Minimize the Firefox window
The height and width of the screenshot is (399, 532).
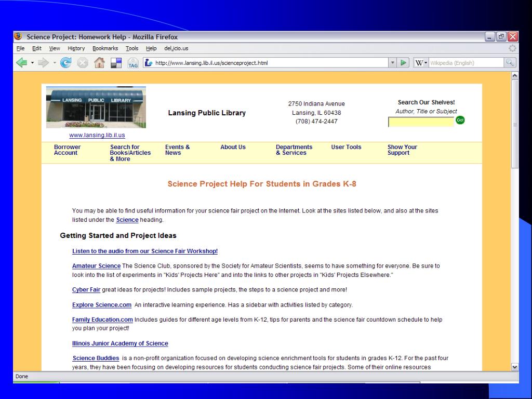pyautogui.click(x=489, y=37)
